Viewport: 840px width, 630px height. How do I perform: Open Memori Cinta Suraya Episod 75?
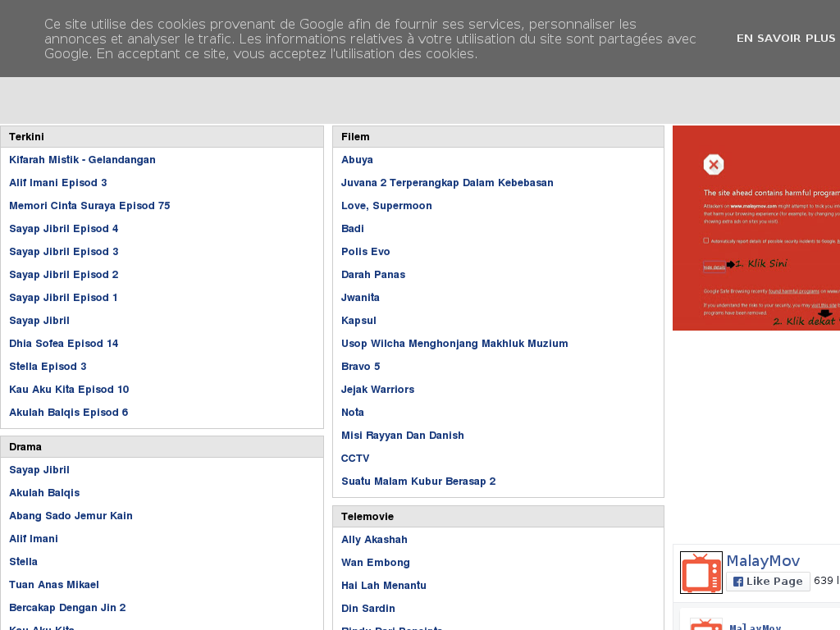(89, 206)
